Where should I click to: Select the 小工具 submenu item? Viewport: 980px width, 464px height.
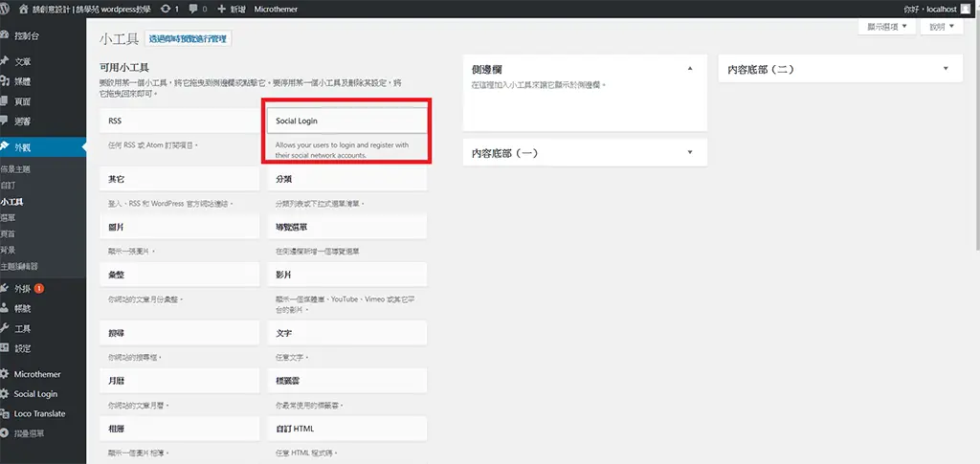point(11,202)
